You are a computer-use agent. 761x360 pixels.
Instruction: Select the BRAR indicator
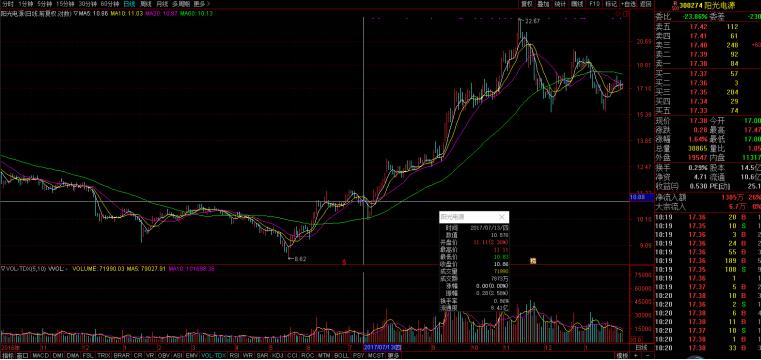point(122,355)
